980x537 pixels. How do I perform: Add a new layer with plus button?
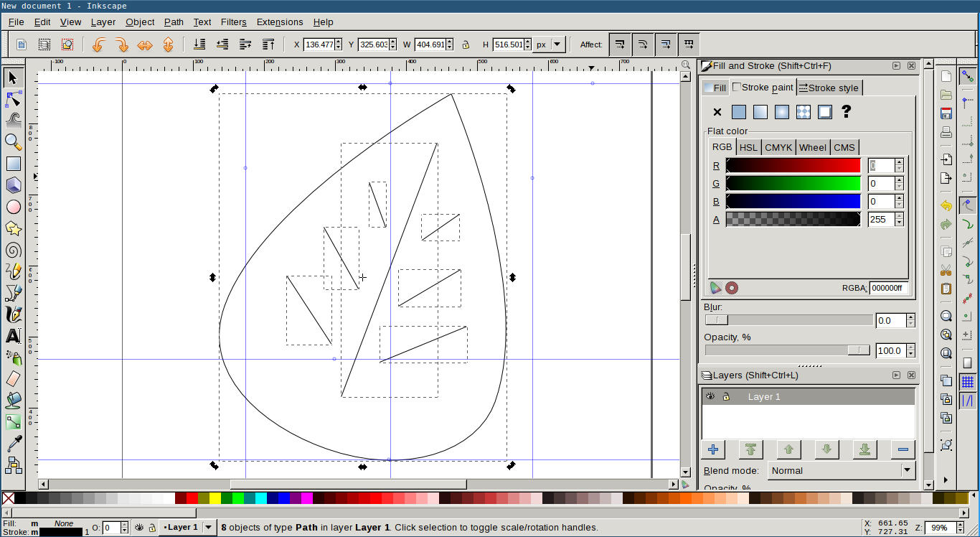713,449
